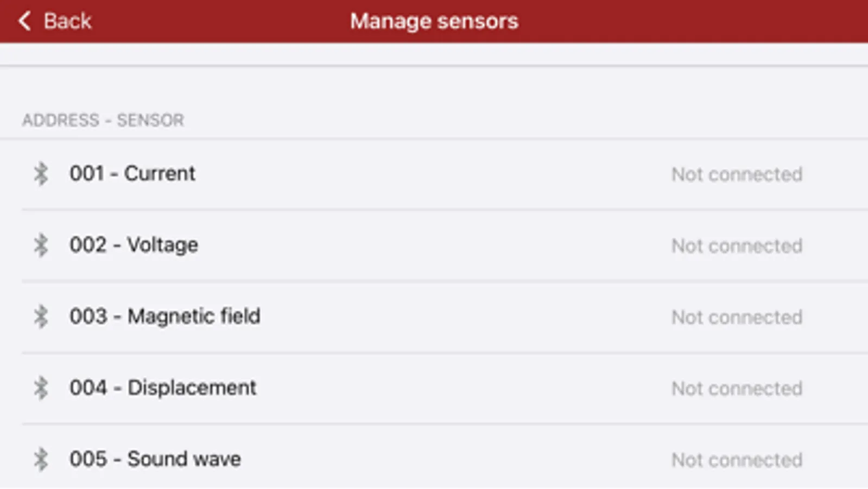Choose the 002 - Voltage sensor label
868x489 pixels.
coord(134,245)
